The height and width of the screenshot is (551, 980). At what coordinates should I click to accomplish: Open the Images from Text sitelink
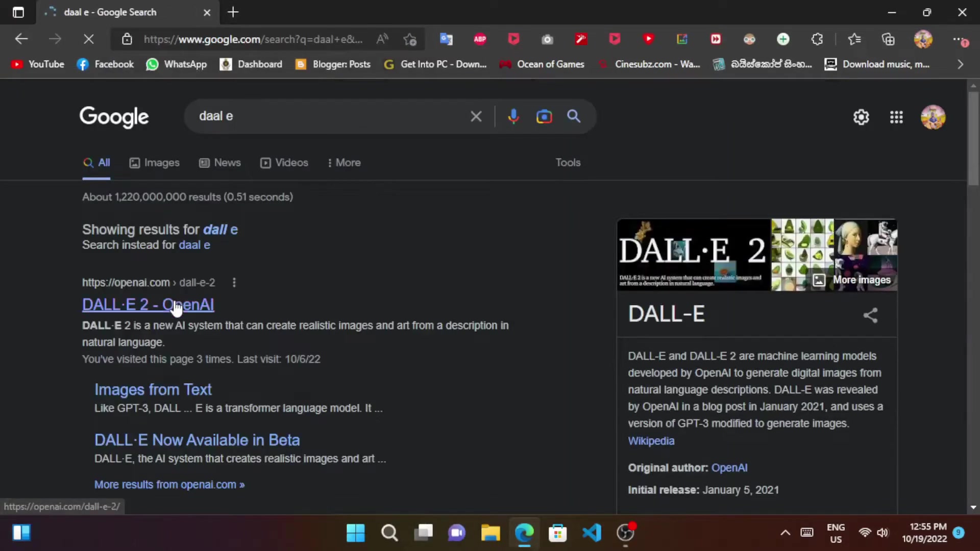pos(153,390)
